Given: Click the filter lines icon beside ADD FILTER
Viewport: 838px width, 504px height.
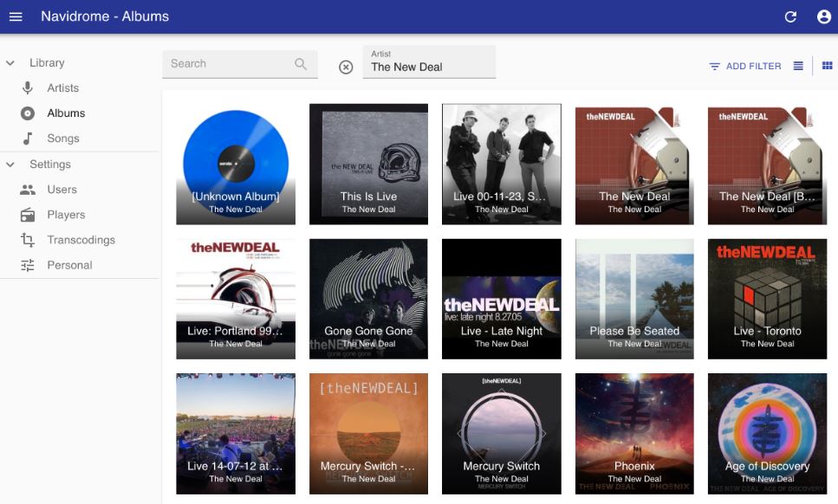Looking at the screenshot, I should pyautogui.click(x=715, y=67).
